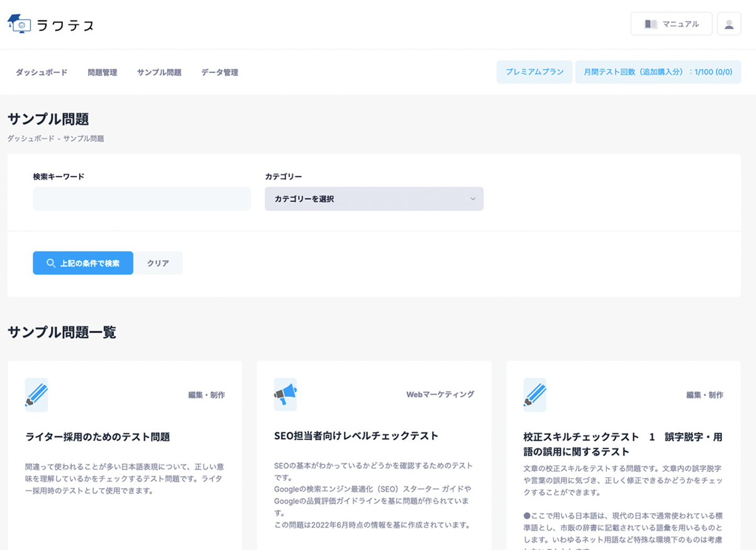Open the 問題管理 menu

point(102,72)
